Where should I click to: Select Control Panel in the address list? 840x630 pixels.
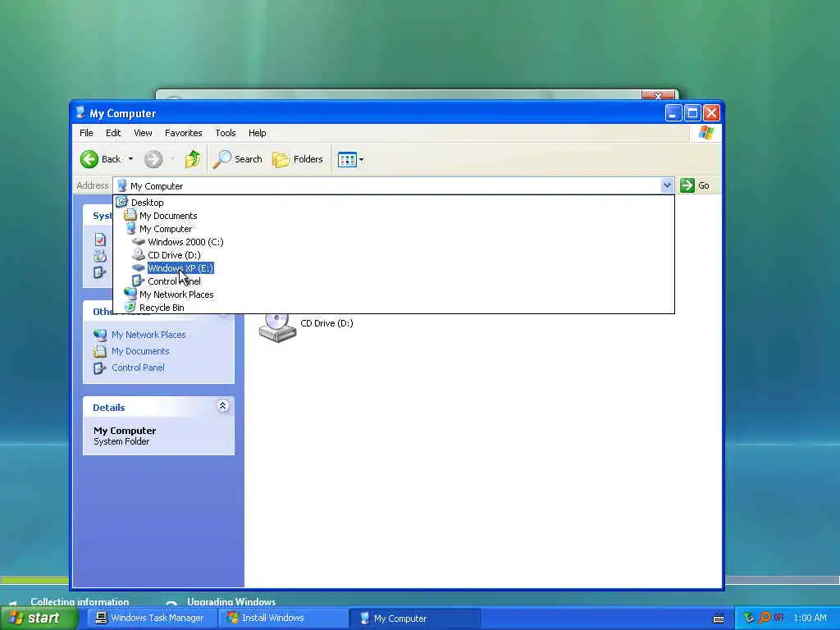pyautogui.click(x=174, y=281)
